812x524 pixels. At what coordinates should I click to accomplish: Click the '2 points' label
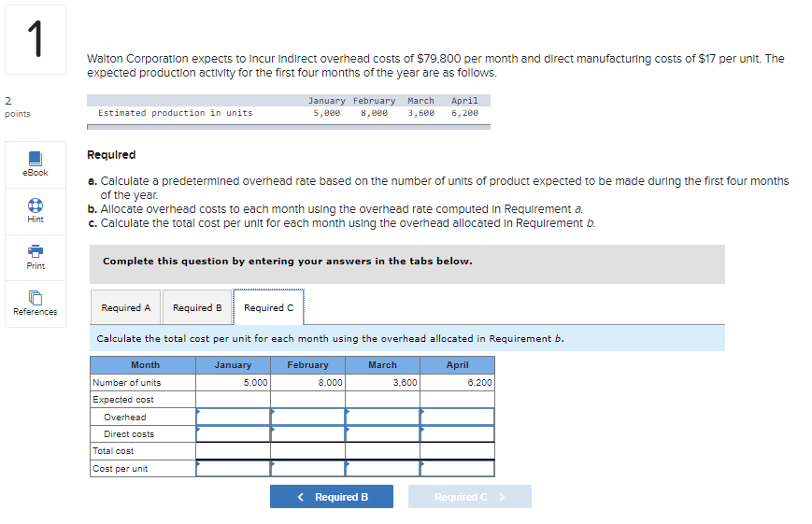click(17, 106)
